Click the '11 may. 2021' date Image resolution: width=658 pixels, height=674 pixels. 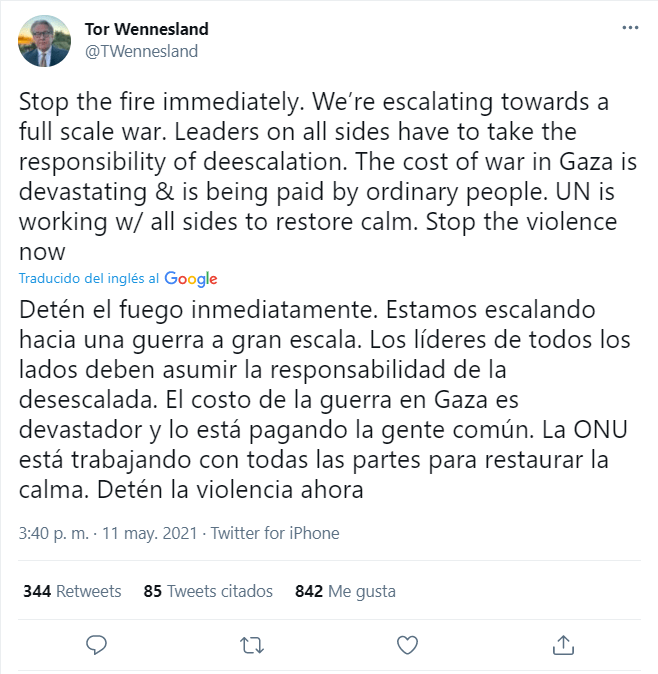[150, 533]
